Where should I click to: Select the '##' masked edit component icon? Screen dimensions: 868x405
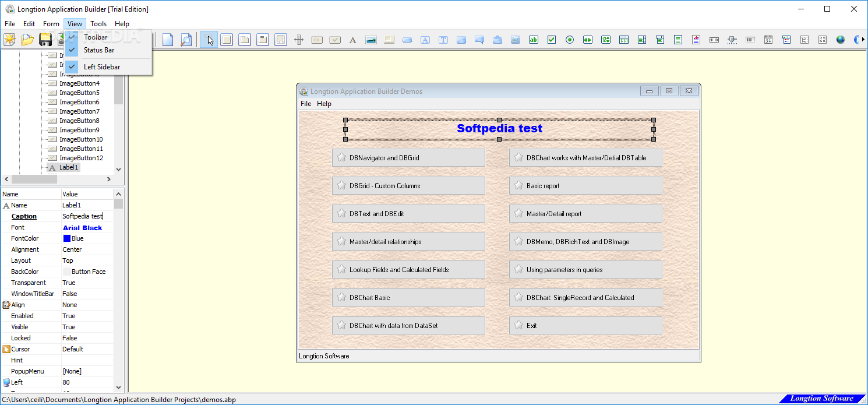coord(588,40)
